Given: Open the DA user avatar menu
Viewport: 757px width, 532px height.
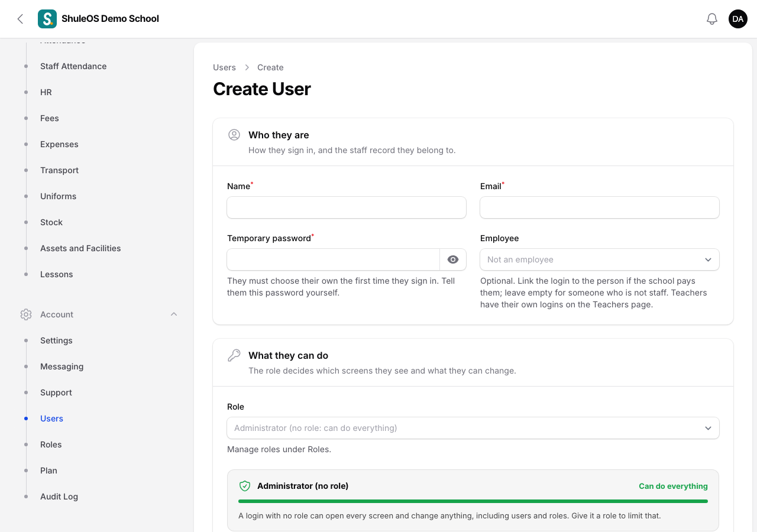Looking at the screenshot, I should coord(738,19).
